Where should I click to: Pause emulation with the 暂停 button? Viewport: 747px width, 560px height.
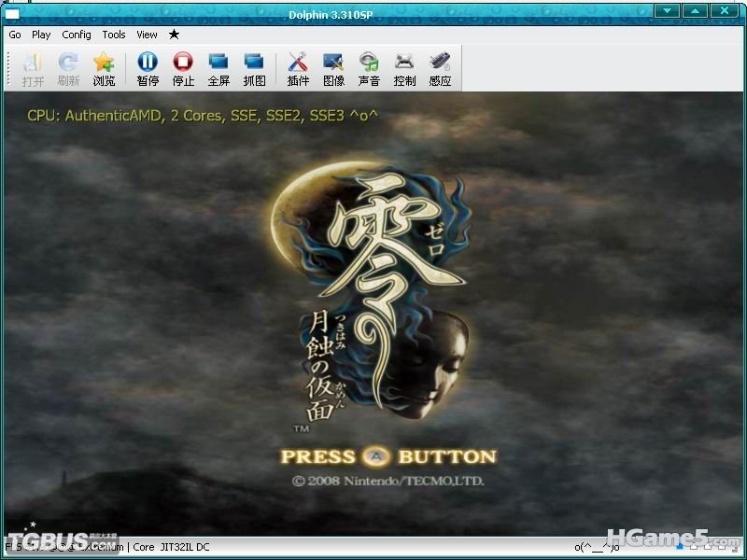148,68
